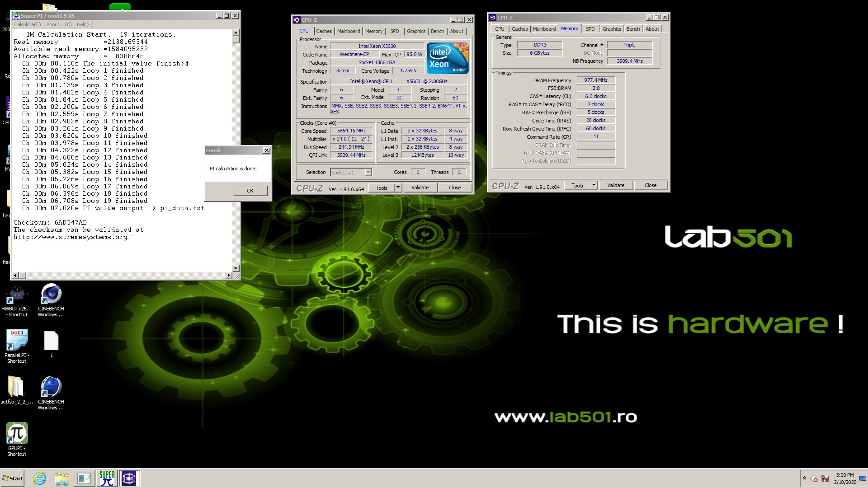Click Validate in right CPU-Z window
The height and width of the screenshot is (488, 868).
pyautogui.click(x=616, y=186)
